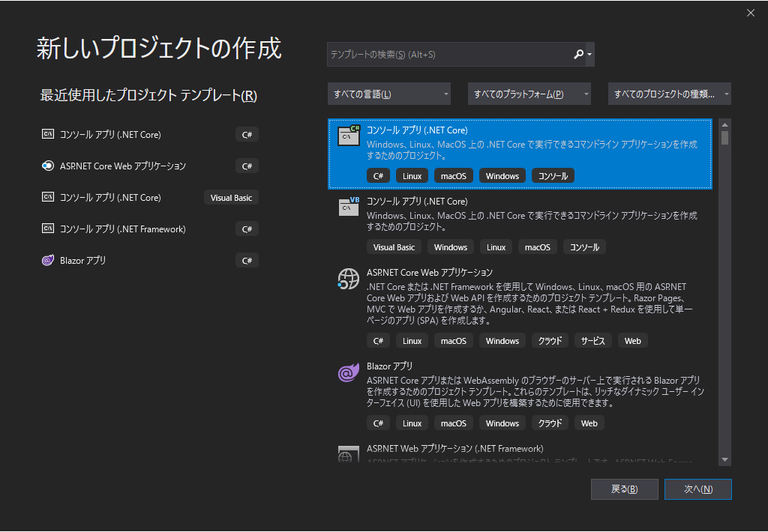Click 最近使用したプロジェクト テンプレート(R) heading
Viewport: 768px width, 532px height.
click(148, 95)
